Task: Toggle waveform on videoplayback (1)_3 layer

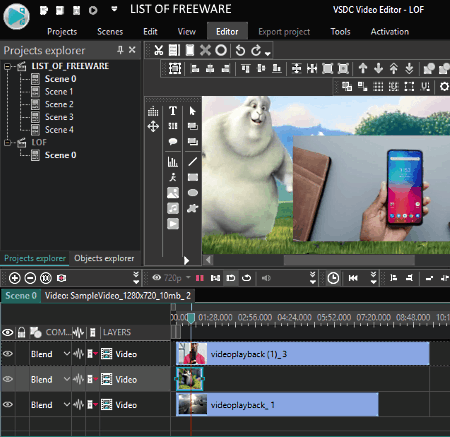Action: pyautogui.click(x=78, y=354)
